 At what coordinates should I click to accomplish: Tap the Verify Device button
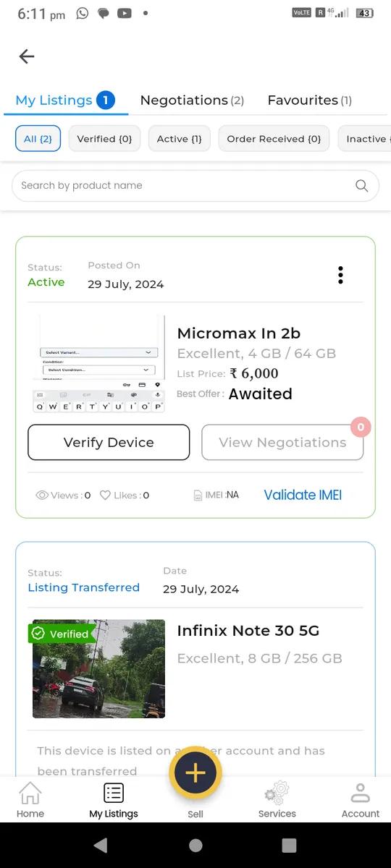109,443
